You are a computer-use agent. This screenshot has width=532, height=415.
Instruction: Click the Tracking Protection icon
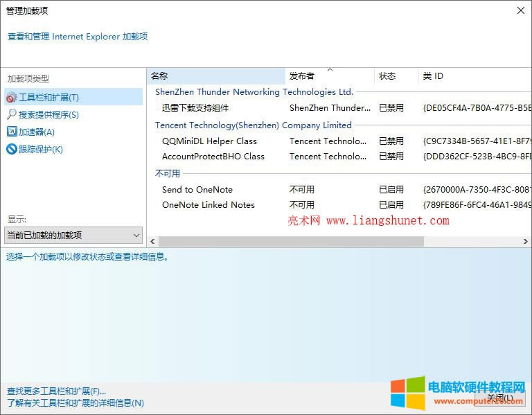pyautogui.click(x=12, y=149)
